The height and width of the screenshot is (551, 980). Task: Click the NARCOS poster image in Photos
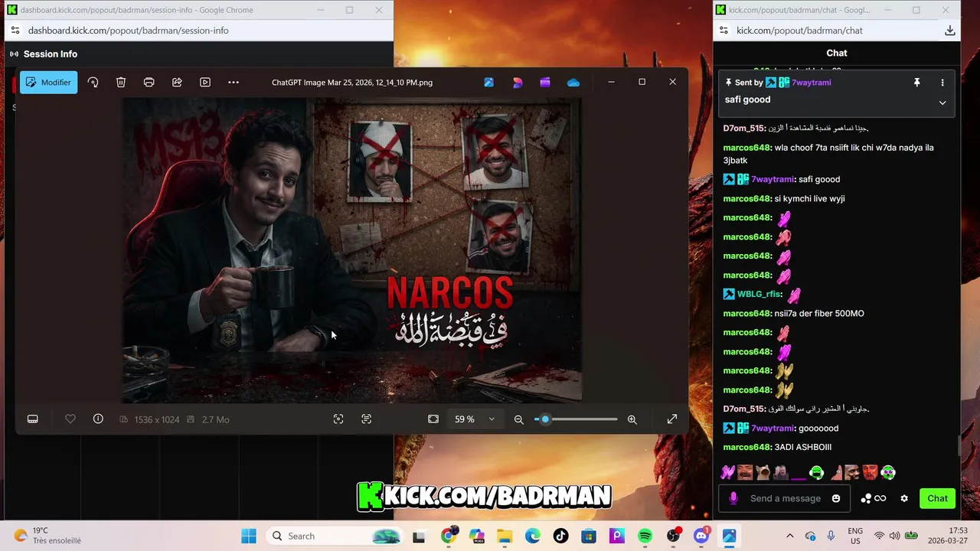pos(352,250)
